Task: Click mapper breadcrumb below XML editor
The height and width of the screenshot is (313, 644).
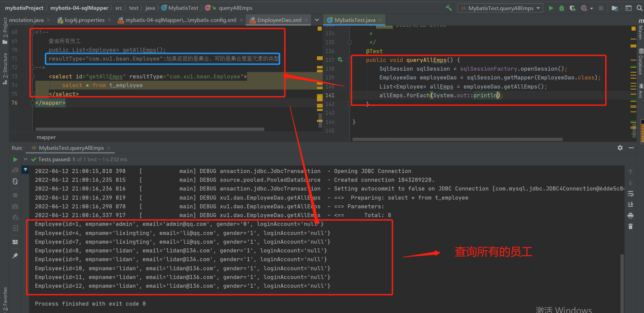Action: point(46,137)
